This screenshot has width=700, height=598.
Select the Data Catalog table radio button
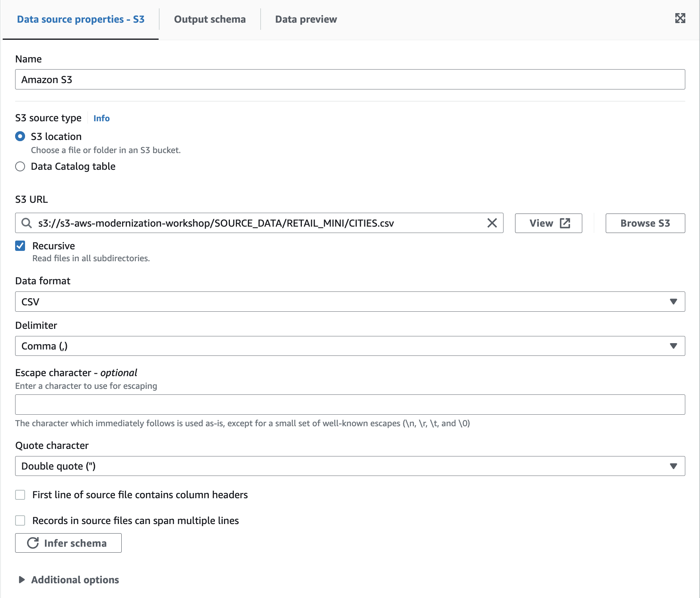click(20, 166)
